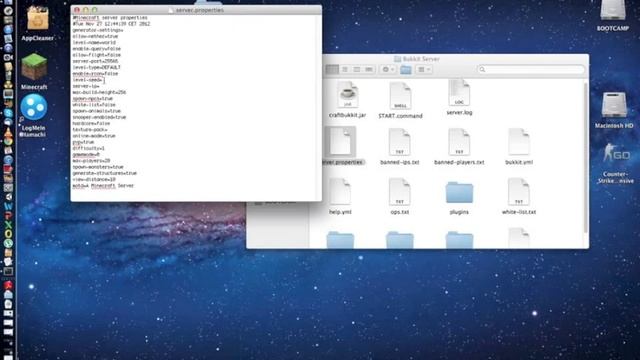Select the plugins folder
This screenshot has height=360, width=640.
[x=459, y=198]
